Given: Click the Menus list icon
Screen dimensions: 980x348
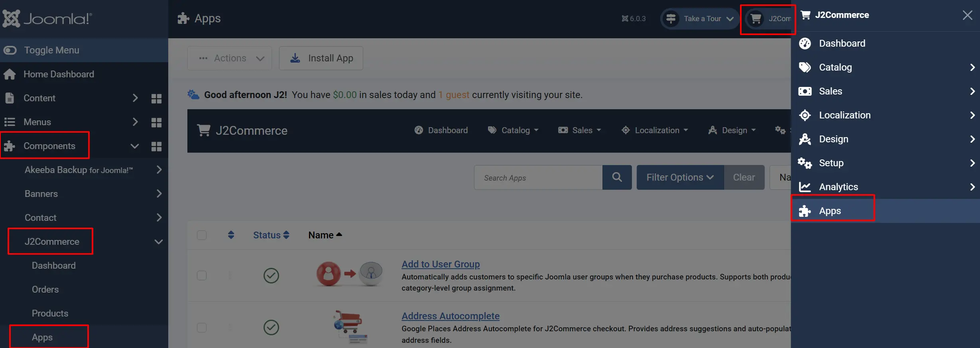Looking at the screenshot, I should point(10,122).
